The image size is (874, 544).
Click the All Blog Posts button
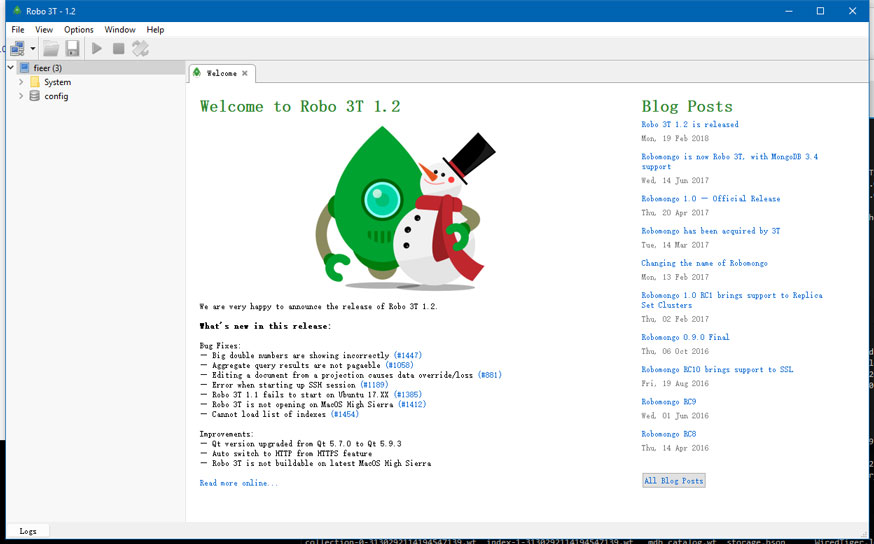[x=673, y=481]
